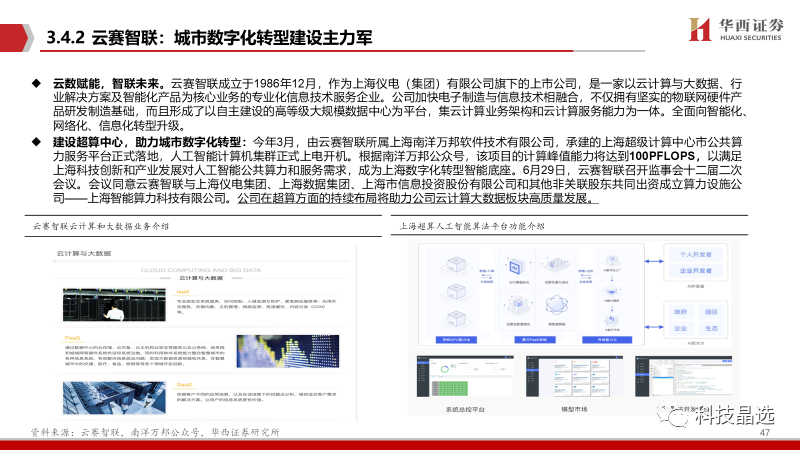The width and height of the screenshot is (800, 450).
Task: Open the data center SaaS photo
Action: click(x=114, y=397)
